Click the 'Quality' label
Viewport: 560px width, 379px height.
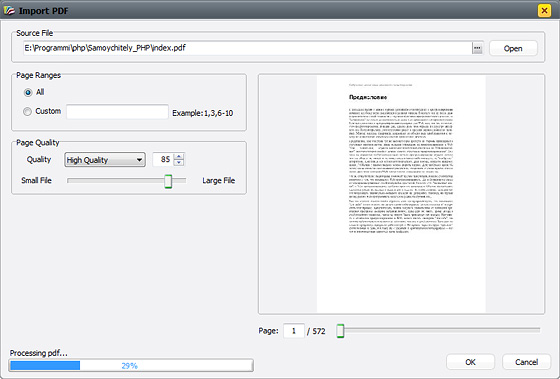click(39, 160)
